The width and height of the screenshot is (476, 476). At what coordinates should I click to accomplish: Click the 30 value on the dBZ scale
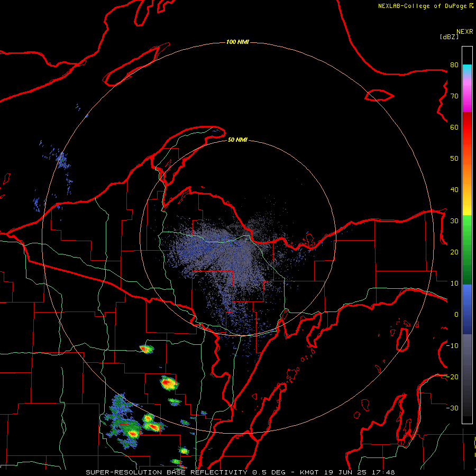pos(454,221)
